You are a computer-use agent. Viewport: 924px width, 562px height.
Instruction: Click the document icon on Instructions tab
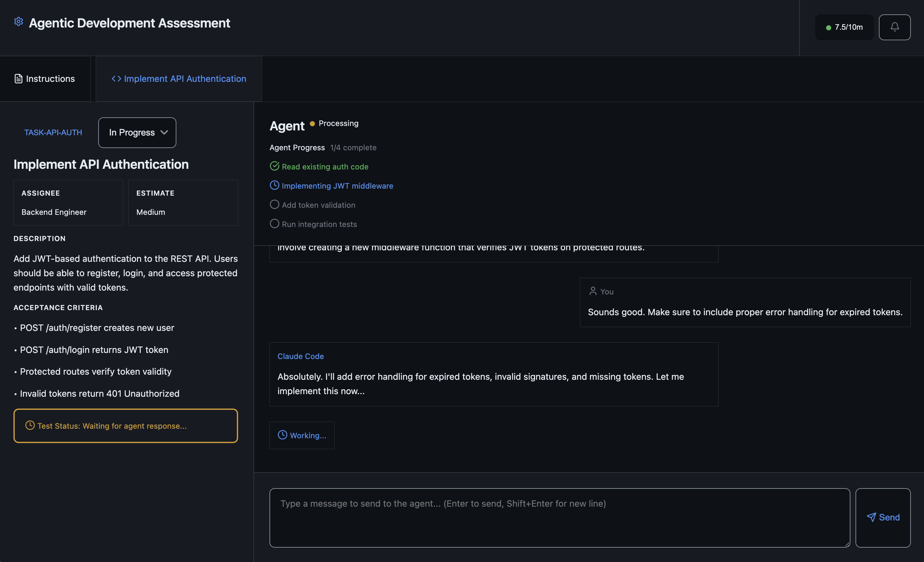pyautogui.click(x=18, y=79)
